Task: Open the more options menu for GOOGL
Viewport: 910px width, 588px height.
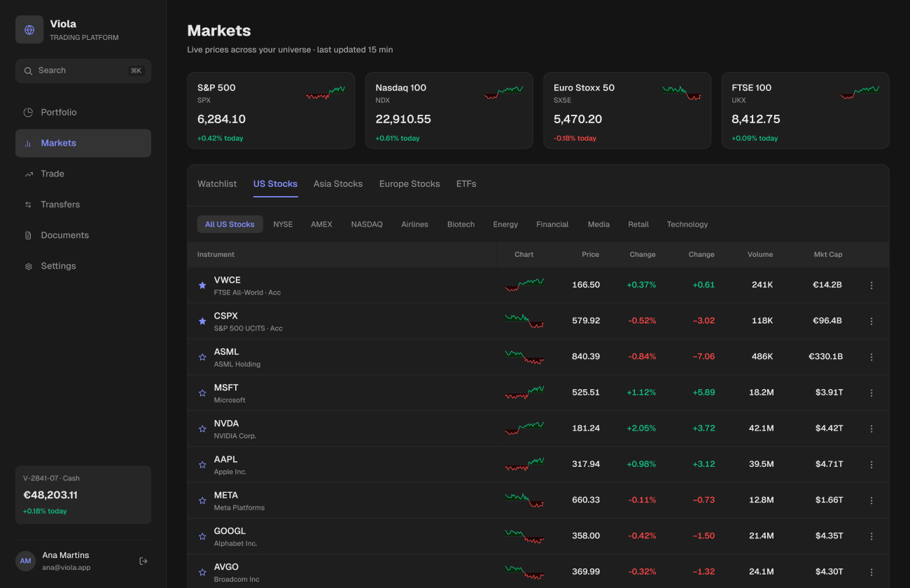Action: [871, 537]
